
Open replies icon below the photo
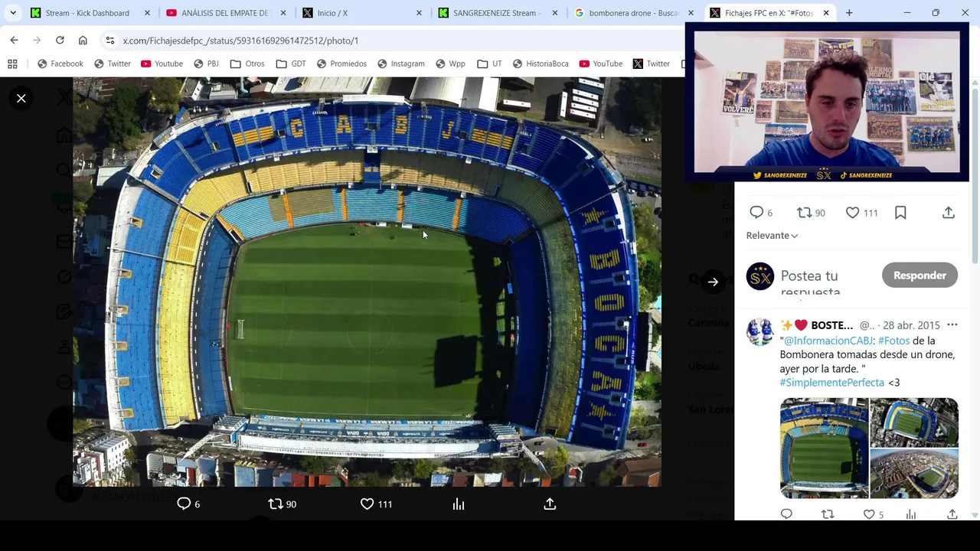pyautogui.click(x=184, y=504)
